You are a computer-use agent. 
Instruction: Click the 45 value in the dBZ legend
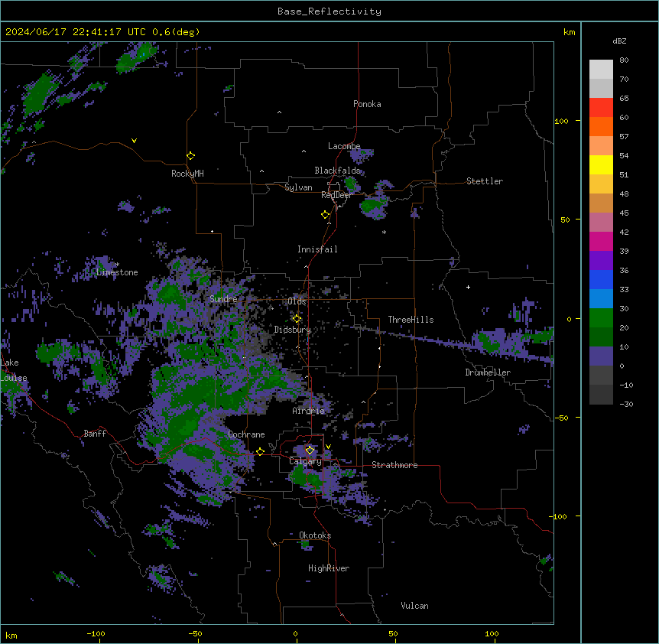coord(624,213)
